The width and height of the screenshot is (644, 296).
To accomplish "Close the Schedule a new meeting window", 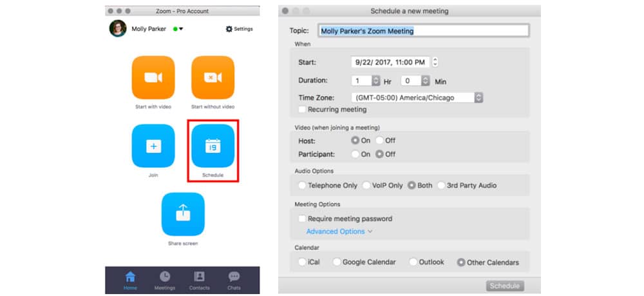I will click(285, 11).
